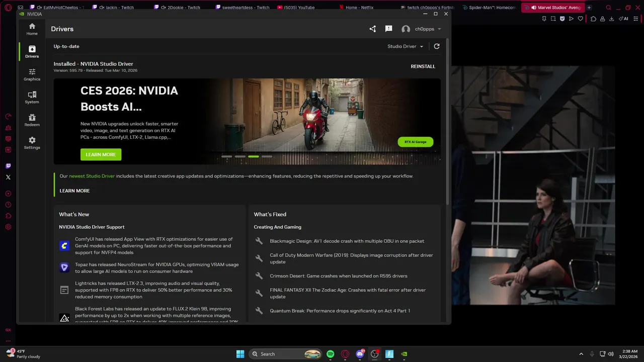Screen dimensions: 644x362
Task: Click the taskbar Search box
Action: [285, 354]
